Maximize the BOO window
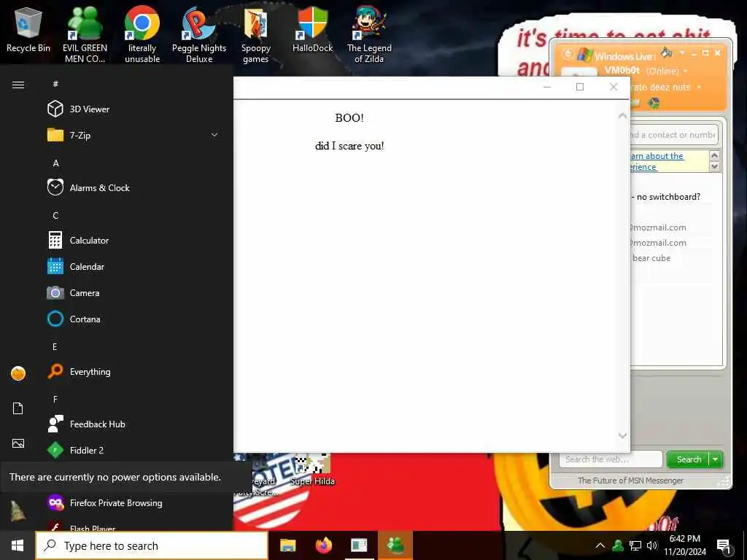 coord(580,87)
